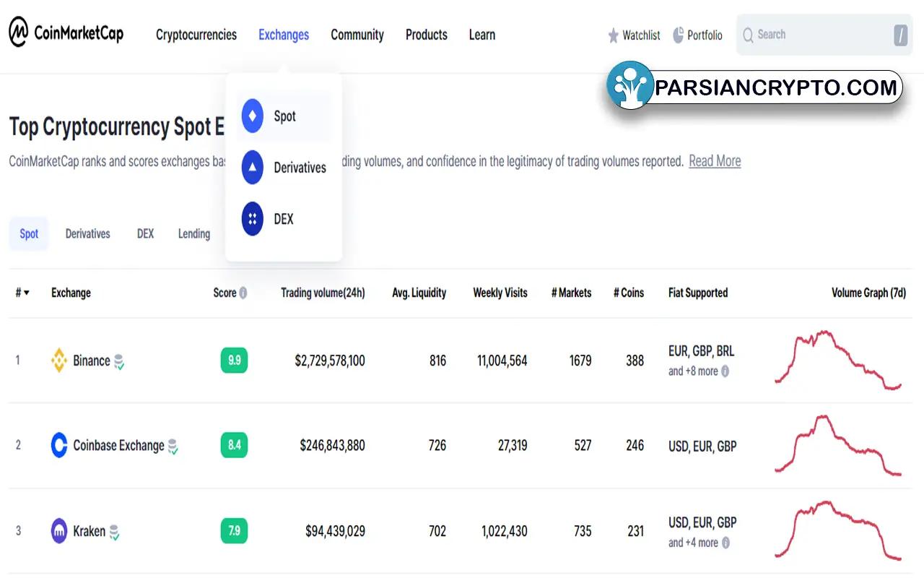The width and height of the screenshot is (924, 578).
Task: Click 'and +4 more' under Kraken fiat
Action: [693, 543]
